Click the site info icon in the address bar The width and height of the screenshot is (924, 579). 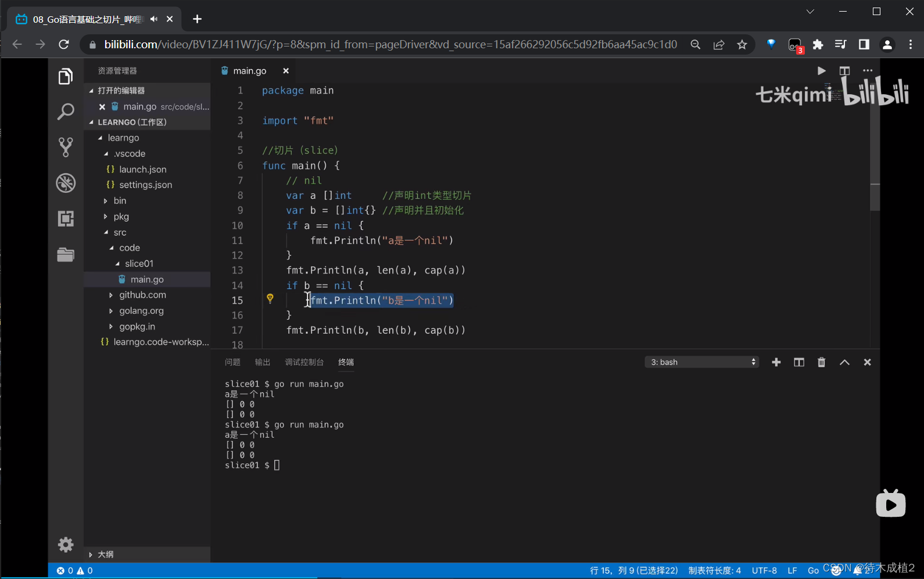tap(92, 45)
